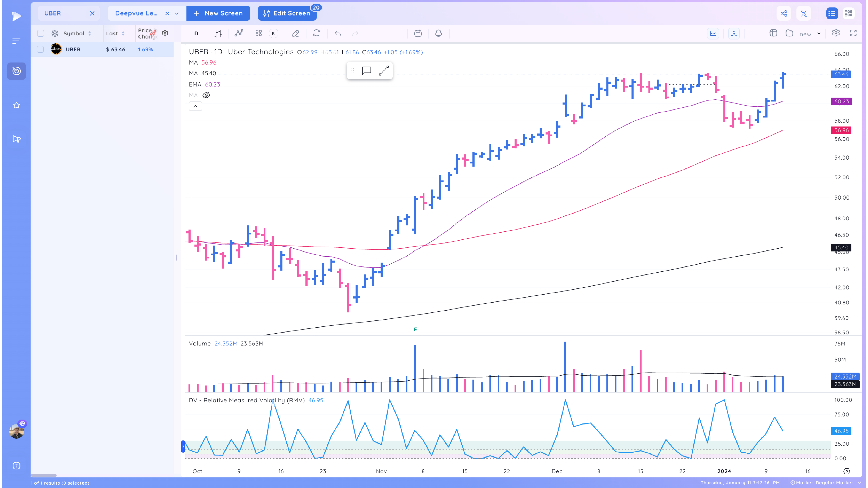
Task: Click the earnings E marker on chart
Action: [x=415, y=329]
